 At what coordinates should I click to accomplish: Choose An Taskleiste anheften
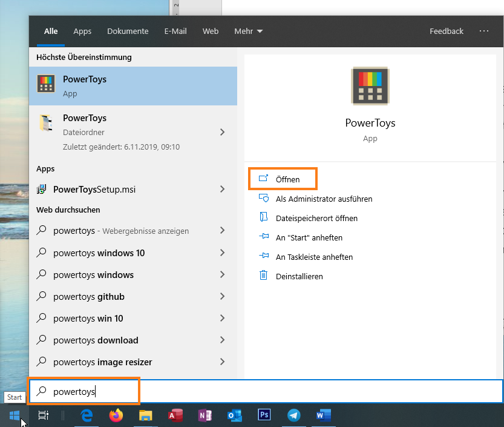point(315,257)
